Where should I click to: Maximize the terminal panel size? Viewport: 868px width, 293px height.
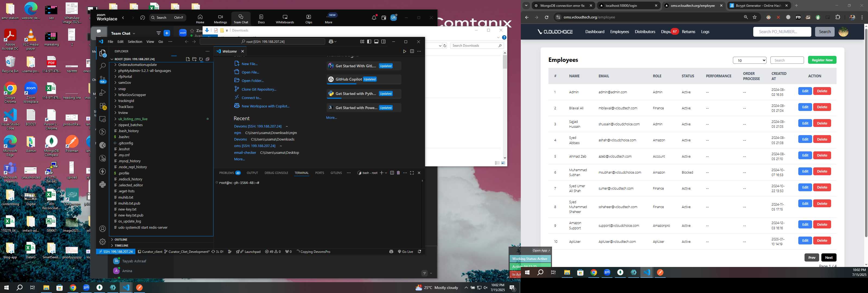412,173
